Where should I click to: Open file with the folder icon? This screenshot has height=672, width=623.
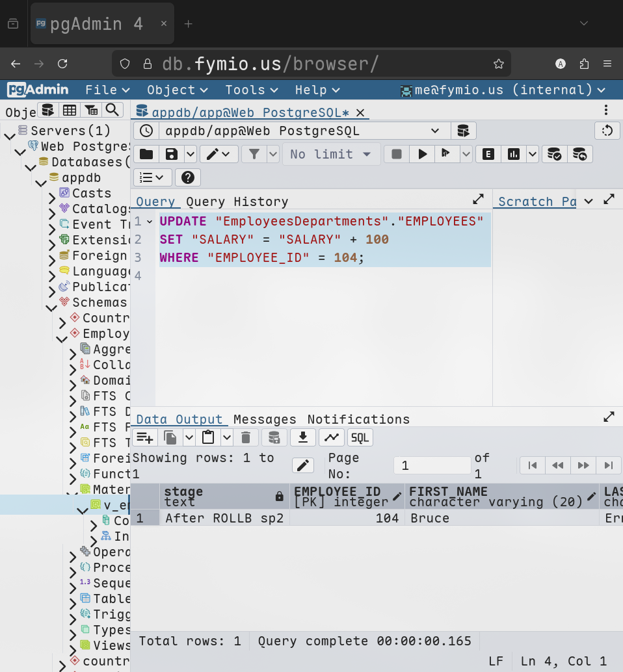[146, 154]
